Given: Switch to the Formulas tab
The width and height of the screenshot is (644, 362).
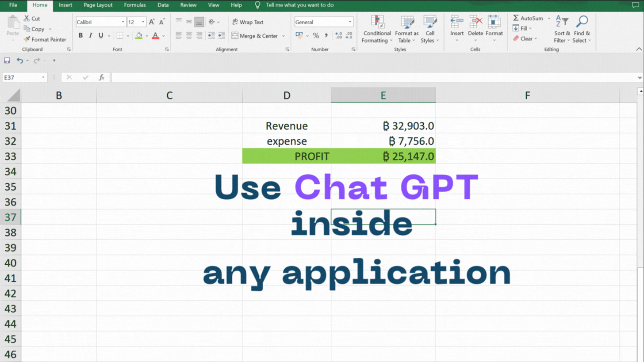Looking at the screenshot, I should pyautogui.click(x=135, y=5).
